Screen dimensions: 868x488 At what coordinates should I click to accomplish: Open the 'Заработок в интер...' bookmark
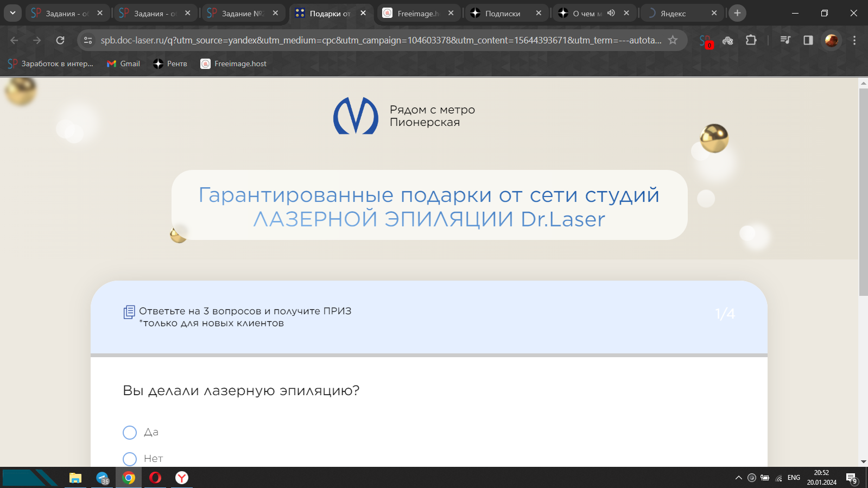[50, 64]
